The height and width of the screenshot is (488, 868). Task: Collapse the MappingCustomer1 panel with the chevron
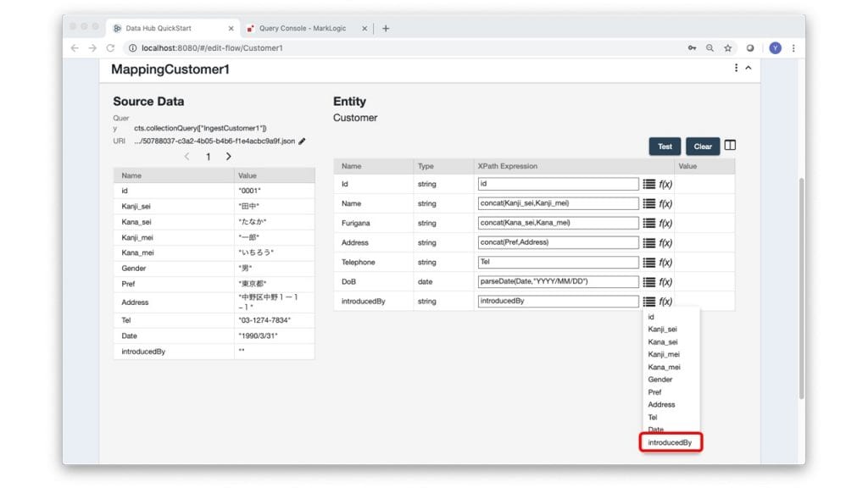coord(748,68)
